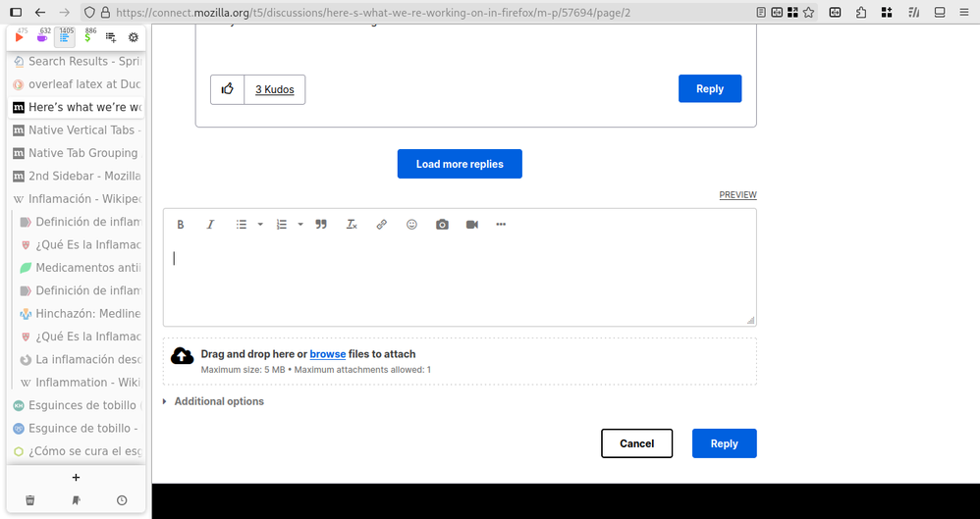This screenshot has width=980, height=519.
Task: Click the Load more replies button
Action: (x=460, y=164)
